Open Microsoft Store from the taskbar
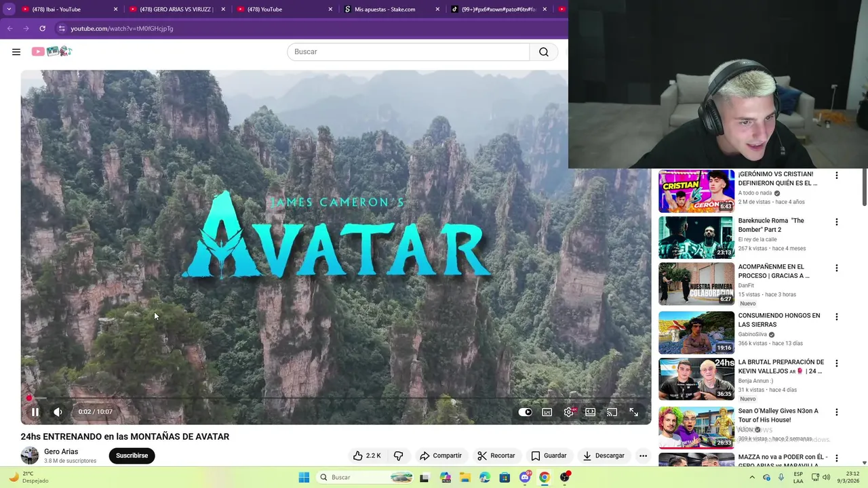This screenshot has height=488, width=868. pos(505,477)
